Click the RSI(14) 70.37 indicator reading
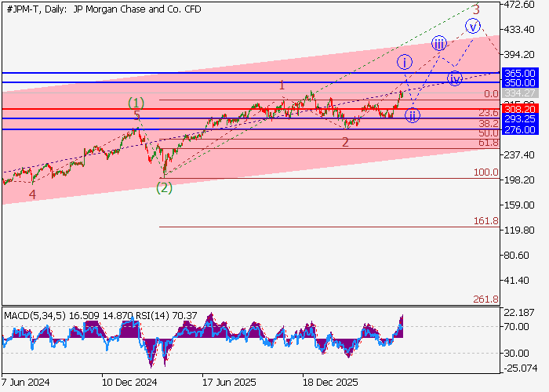549x392 pixels. 166,316
